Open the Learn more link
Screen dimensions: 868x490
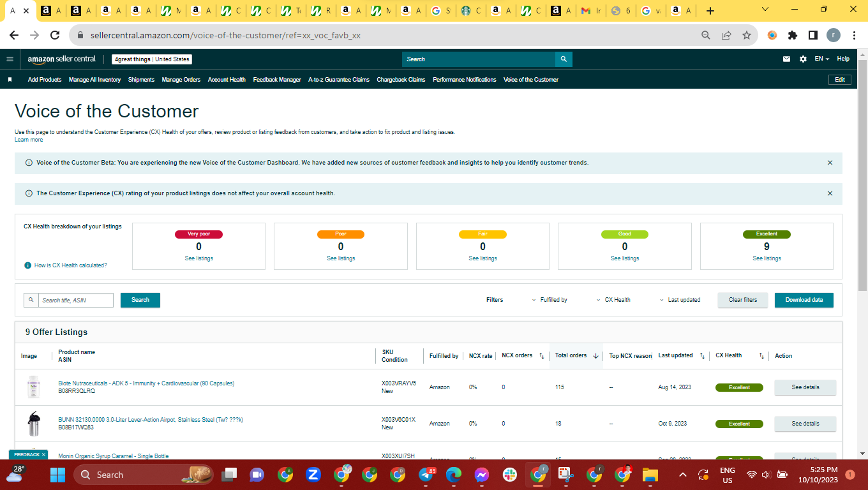(x=29, y=140)
